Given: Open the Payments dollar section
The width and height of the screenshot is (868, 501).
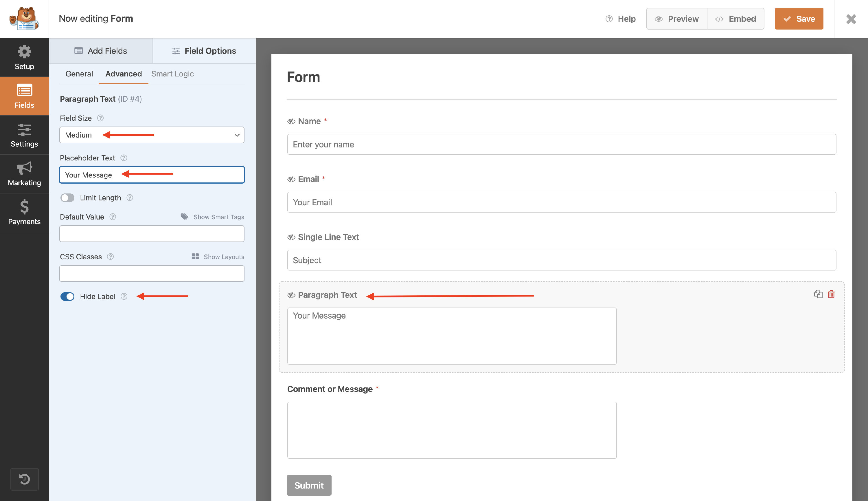Looking at the screenshot, I should pyautogui.click(x=24, y=212).
